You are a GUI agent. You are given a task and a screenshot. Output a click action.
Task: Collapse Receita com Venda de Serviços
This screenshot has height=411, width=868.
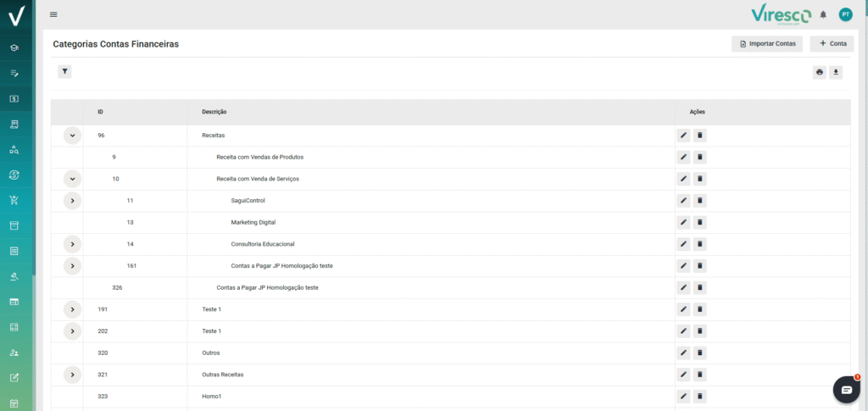click(x=72, y=179)
